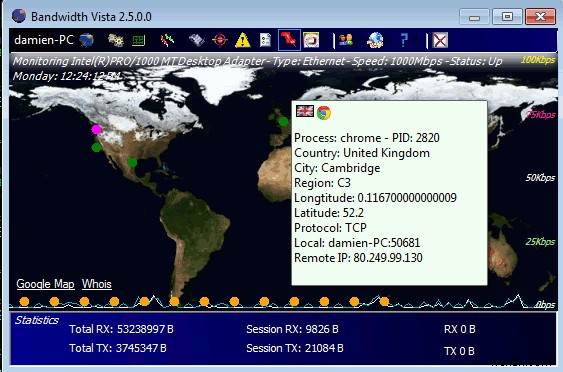Open the blue question mark help
The image size is (563, 372).
tap(404, 40)
